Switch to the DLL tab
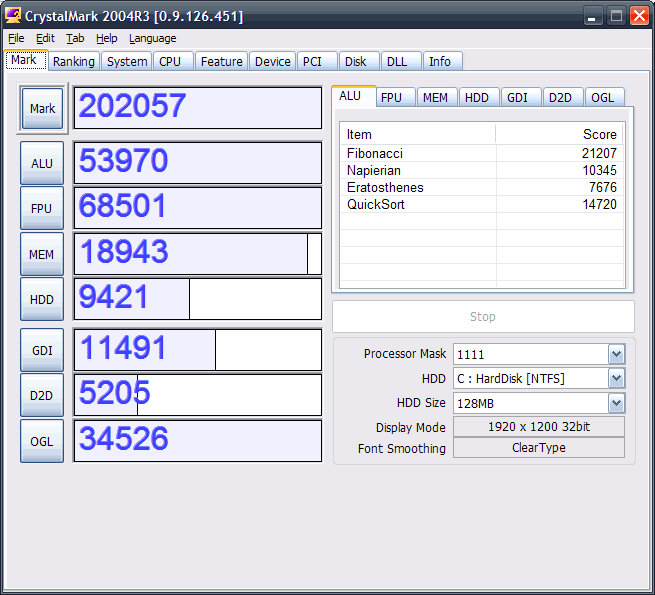 [x=401, y=61]
